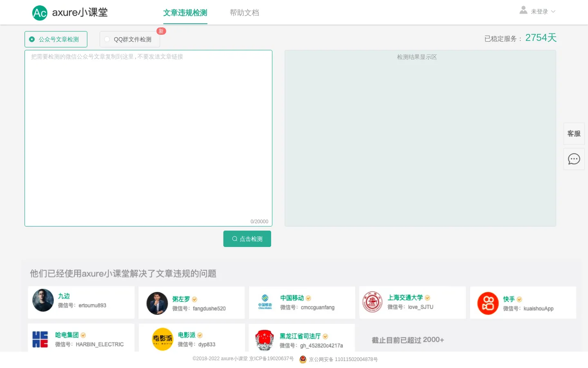The height and width of the screenshot is (368, 588).
Task: Click the verified badge next to 哈电集团
Action: point(83,335)
